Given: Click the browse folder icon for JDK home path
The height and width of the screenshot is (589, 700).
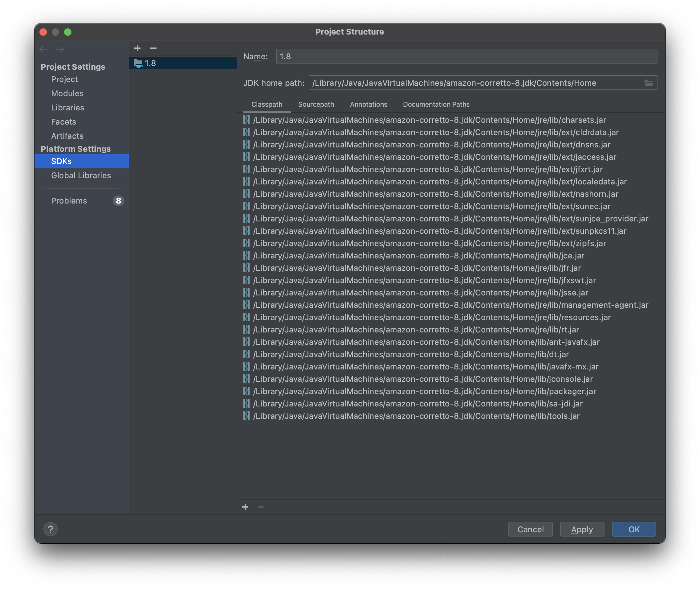Looking at the screenshot, I should click(x=649, y=83).
